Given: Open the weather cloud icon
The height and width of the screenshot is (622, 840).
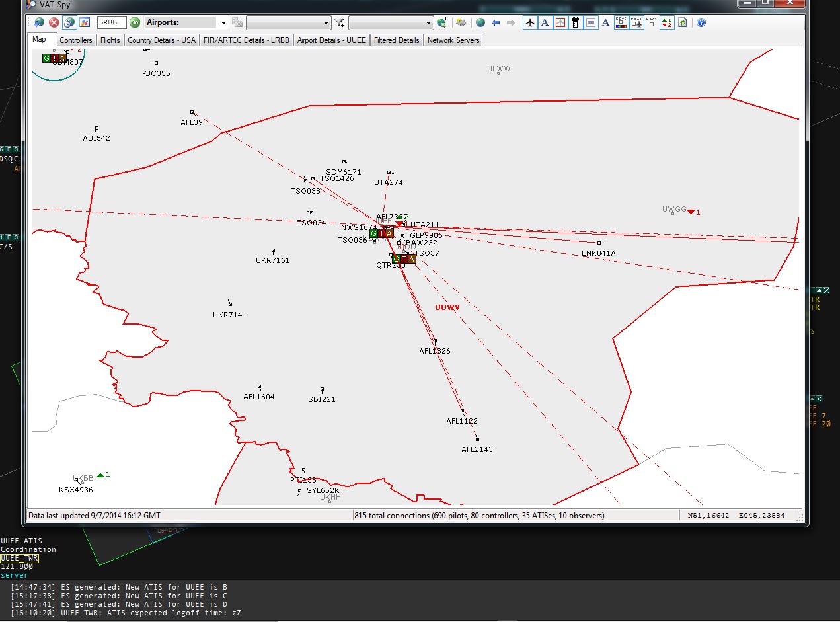Looking at the screenshot, I should pos(461,22).
